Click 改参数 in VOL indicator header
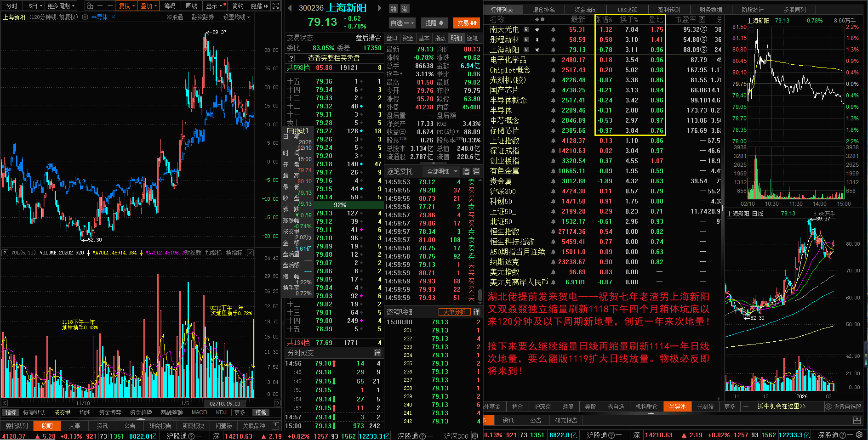868x440 pixels. pos(193,253)
